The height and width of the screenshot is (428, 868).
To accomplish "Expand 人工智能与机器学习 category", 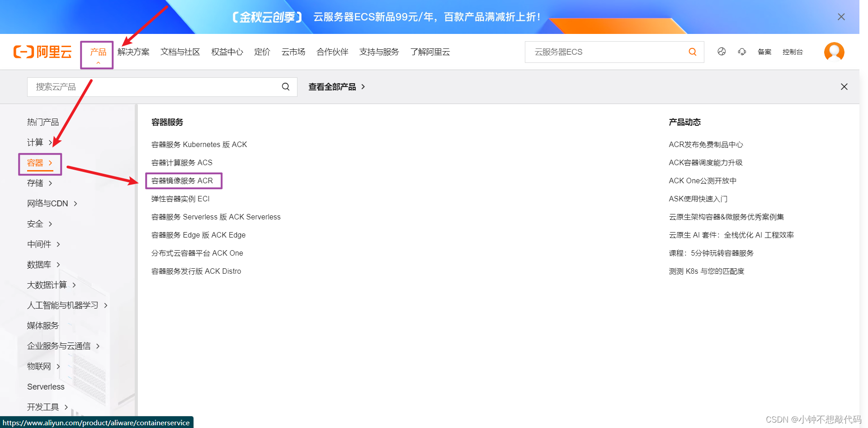I will click(x=67, y=305).
